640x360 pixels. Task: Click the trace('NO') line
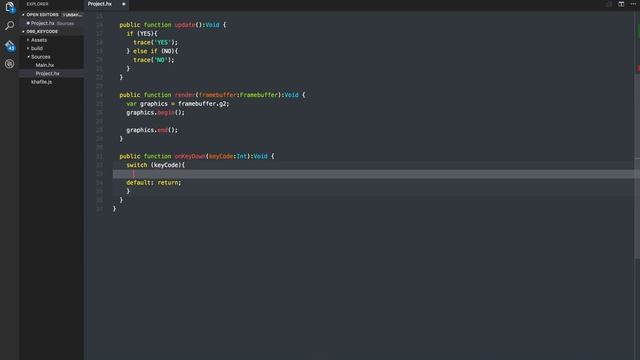pyautogui.click(x=153, y=60)
